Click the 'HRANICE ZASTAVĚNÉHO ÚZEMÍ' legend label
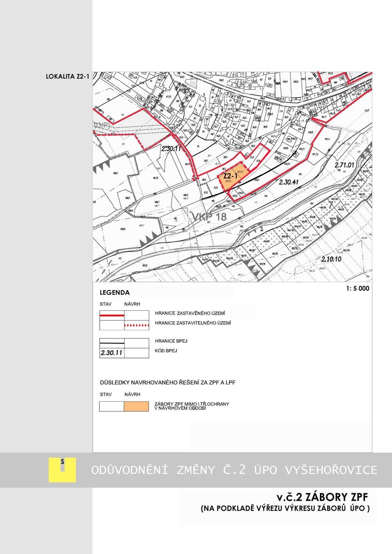Image resolution: width=392 pixels, height=554 pixels. tap(190, 313)
